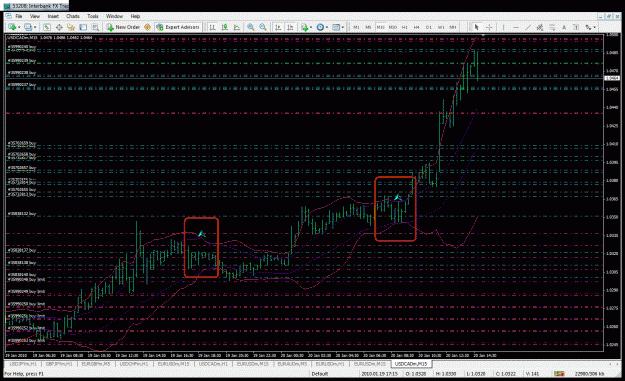Toggle the M15 timeframe button
This screenshot has height=381, width=625.
click(381, 27)
